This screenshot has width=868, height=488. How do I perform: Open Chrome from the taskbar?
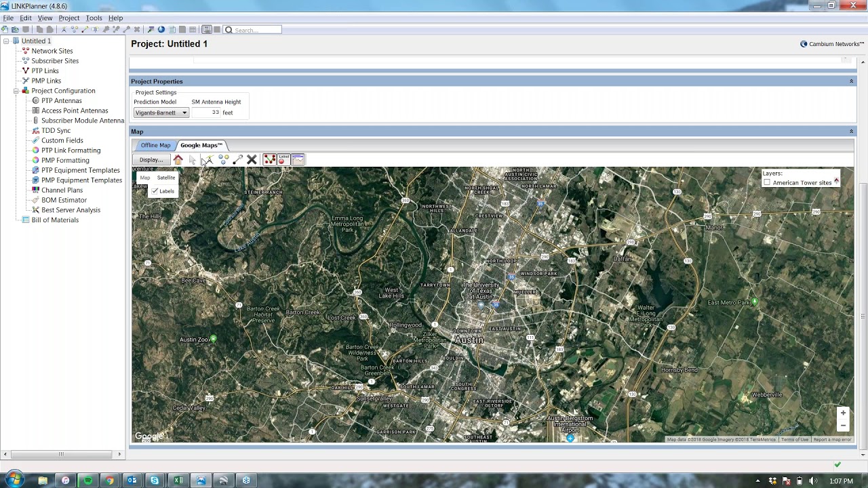point(110,481)
